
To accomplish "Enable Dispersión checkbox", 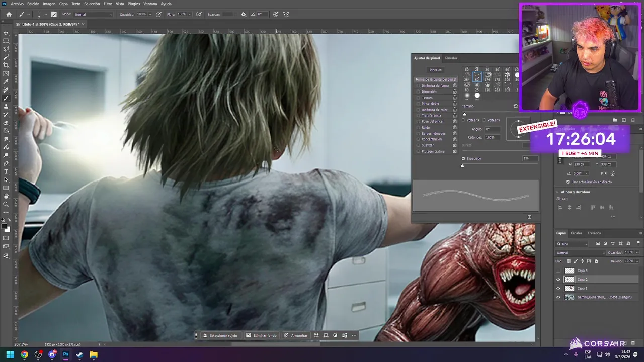I will coord(418,92).
